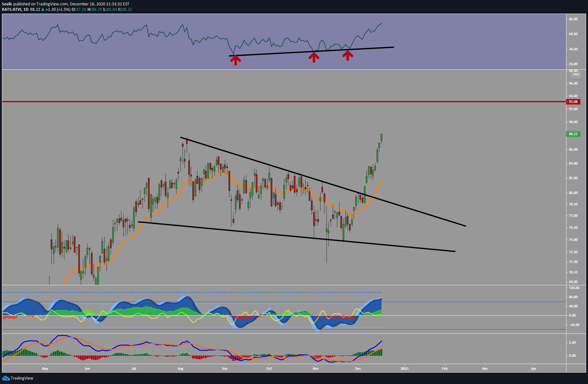588x384 pixels.
Task: Select the red 93.08 price label
Action: pyautogui.click(x=573, y=102)
